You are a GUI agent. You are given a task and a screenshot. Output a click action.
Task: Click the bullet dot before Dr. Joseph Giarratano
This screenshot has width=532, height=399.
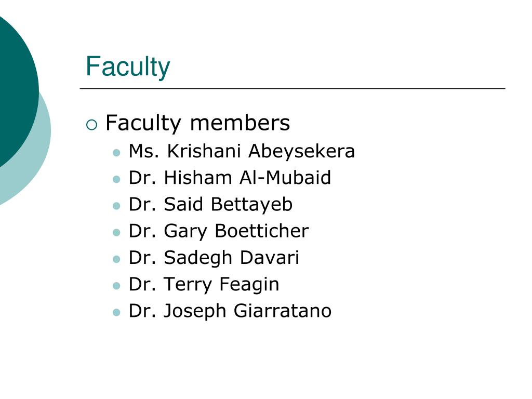pos(116,312)
